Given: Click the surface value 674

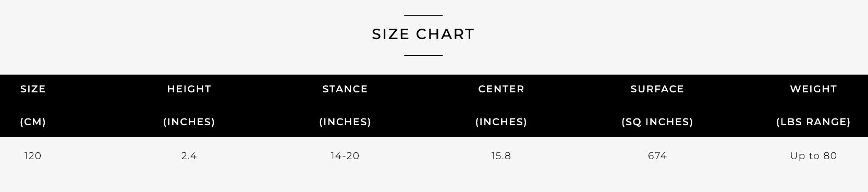Looking at the screenshot, I should coord(657,156).
